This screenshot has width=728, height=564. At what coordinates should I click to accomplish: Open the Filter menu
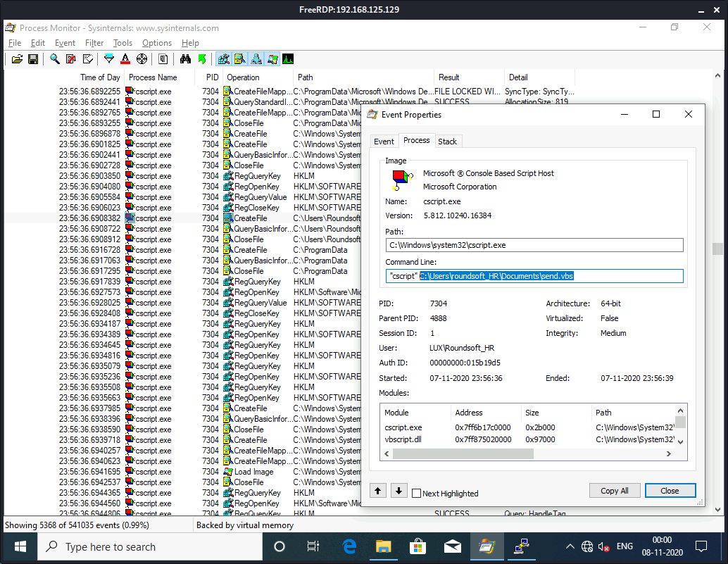click(94, 43)
